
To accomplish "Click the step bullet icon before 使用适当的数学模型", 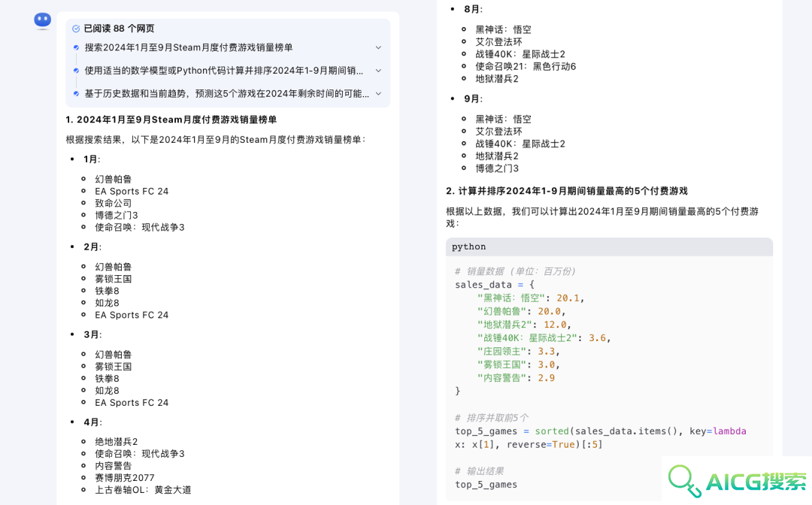I will pyautogui.click(x=76, y=71).
